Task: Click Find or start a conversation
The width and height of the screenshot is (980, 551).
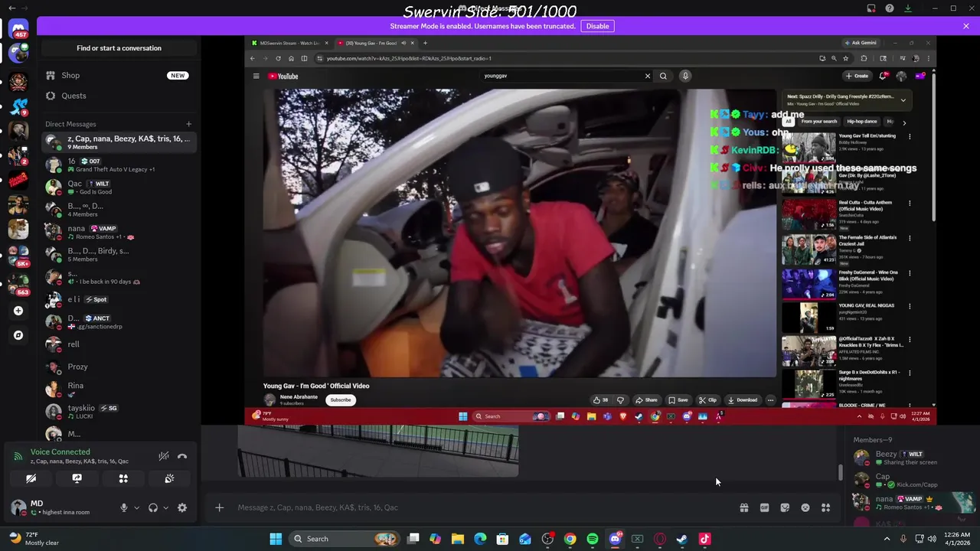Action: tap(119, 48)
